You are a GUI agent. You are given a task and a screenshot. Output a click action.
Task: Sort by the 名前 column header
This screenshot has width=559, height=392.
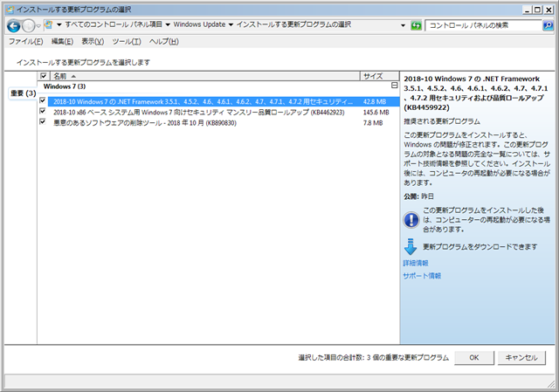coord(205,76)
